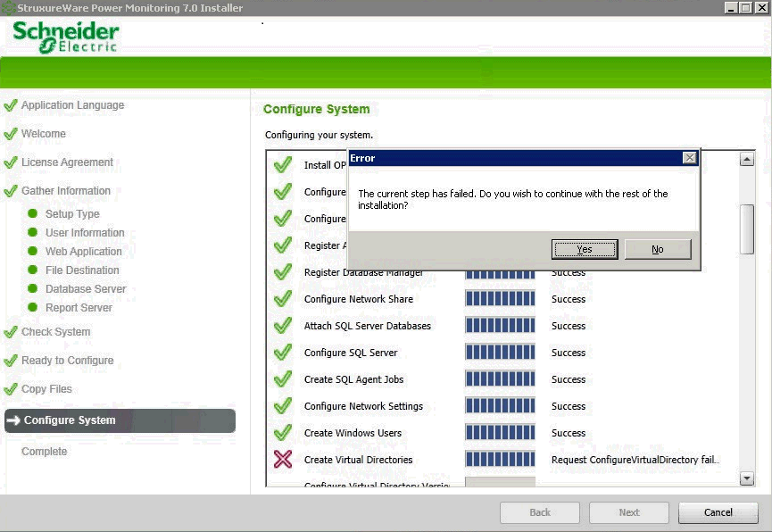Click checkmark icon next to Gather Information
The image size is (772, 532).
[11, 191]
